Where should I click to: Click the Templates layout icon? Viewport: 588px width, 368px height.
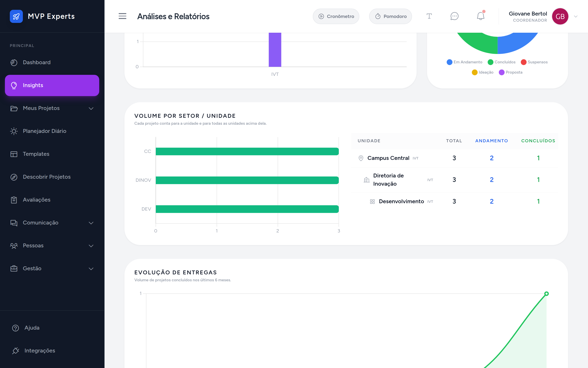(x=14, y=154)
